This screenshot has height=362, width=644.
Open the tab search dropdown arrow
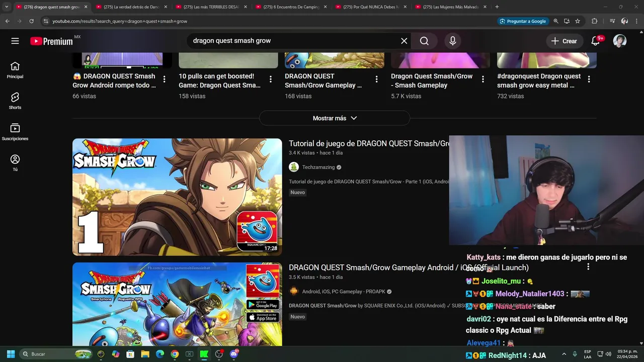7,7
